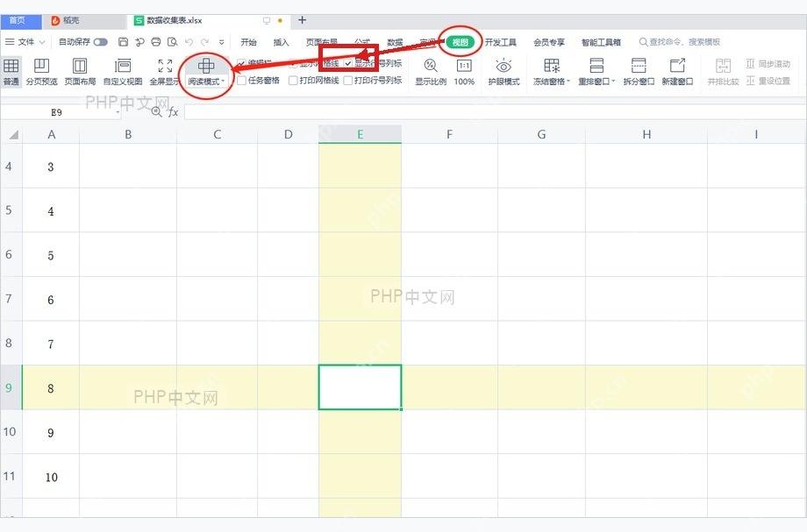Click the Print icon in quick access toolbar
Viewport: 807px width, 532px height.
pos(156,42)
